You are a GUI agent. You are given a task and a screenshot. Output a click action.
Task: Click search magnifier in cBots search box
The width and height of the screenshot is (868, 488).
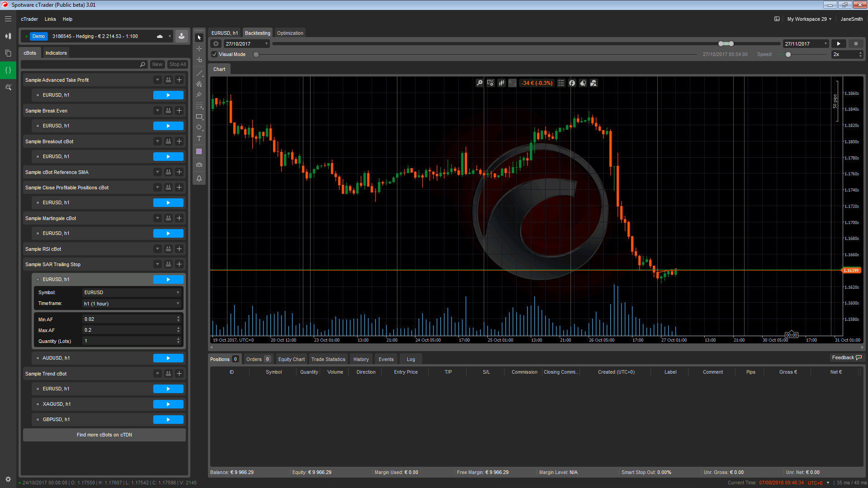point(143,65)
